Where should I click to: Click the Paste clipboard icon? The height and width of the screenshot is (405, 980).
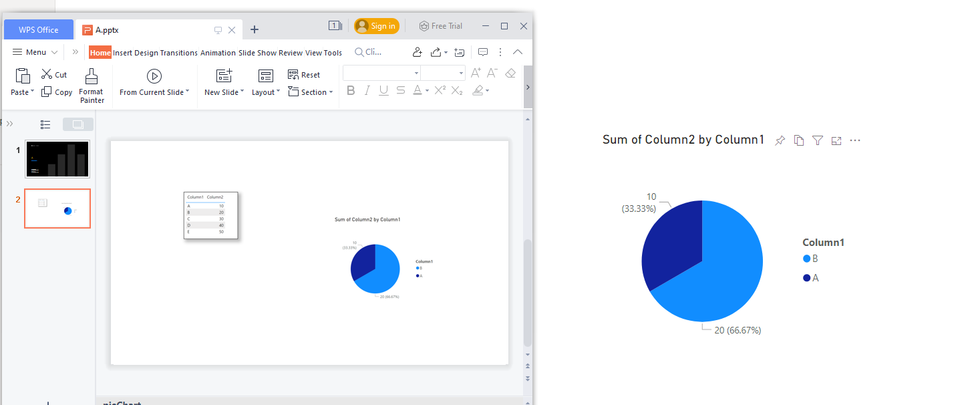click(x=22, y=76)
